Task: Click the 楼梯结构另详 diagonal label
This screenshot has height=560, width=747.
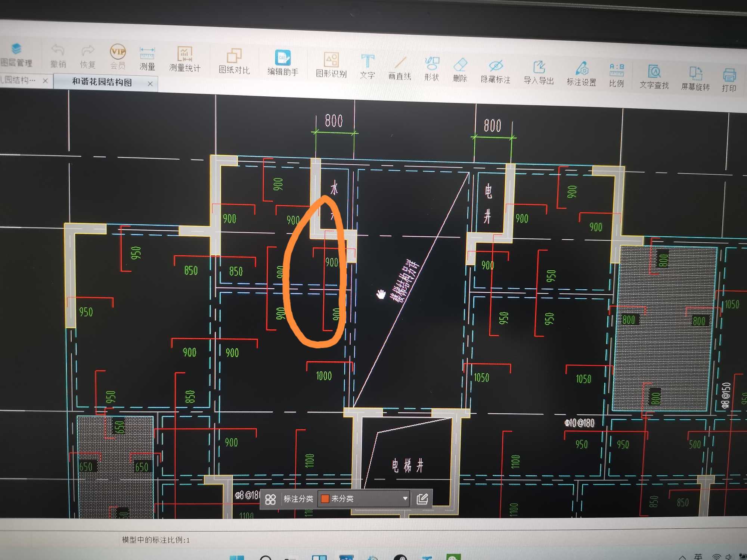Action: pyautogui.click(x=405, y=281)
